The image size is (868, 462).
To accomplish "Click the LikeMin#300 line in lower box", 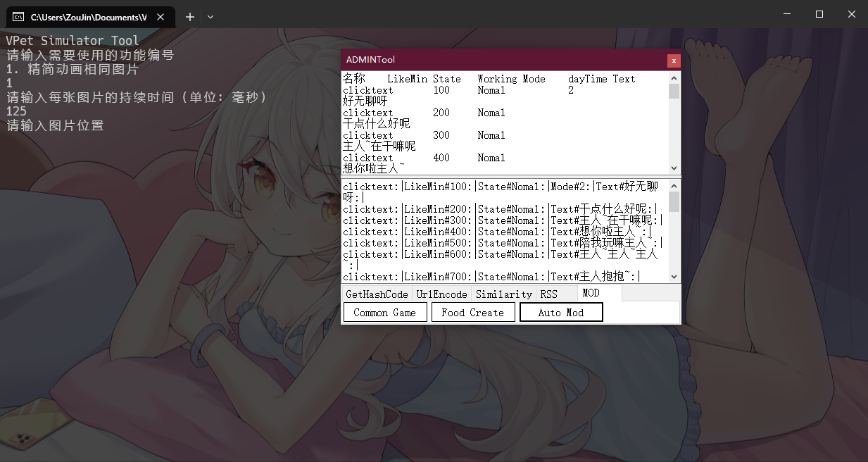I will pos(503,220).
